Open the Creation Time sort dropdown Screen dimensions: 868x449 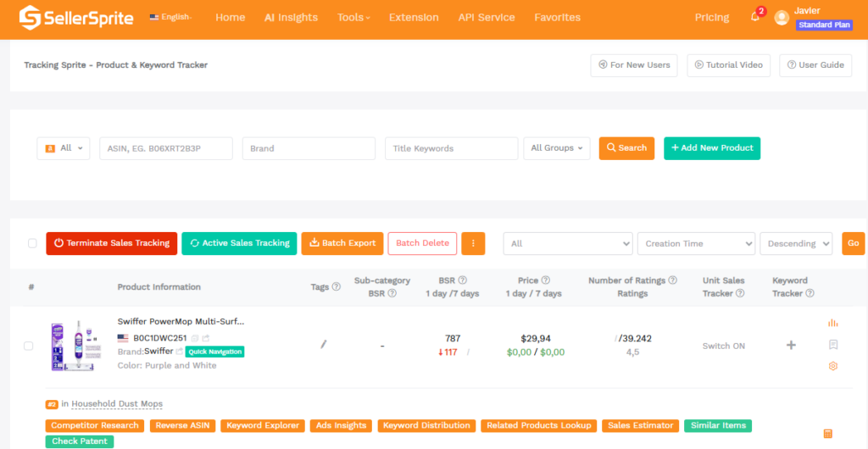pyautogui.click(x=697, y=243)
